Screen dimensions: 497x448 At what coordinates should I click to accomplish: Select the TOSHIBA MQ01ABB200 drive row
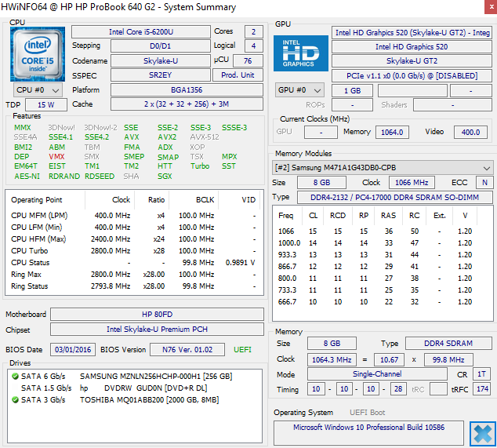click(135, 400)
